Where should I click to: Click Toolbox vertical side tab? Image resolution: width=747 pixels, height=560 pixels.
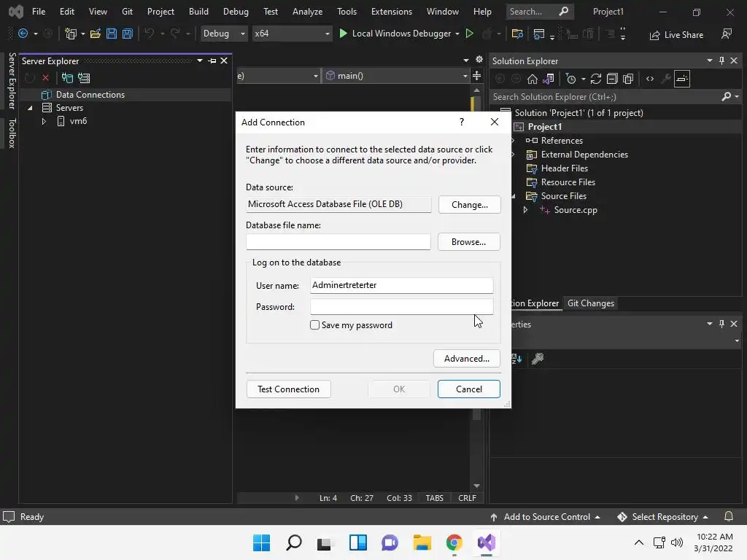(x=12, y=133)
